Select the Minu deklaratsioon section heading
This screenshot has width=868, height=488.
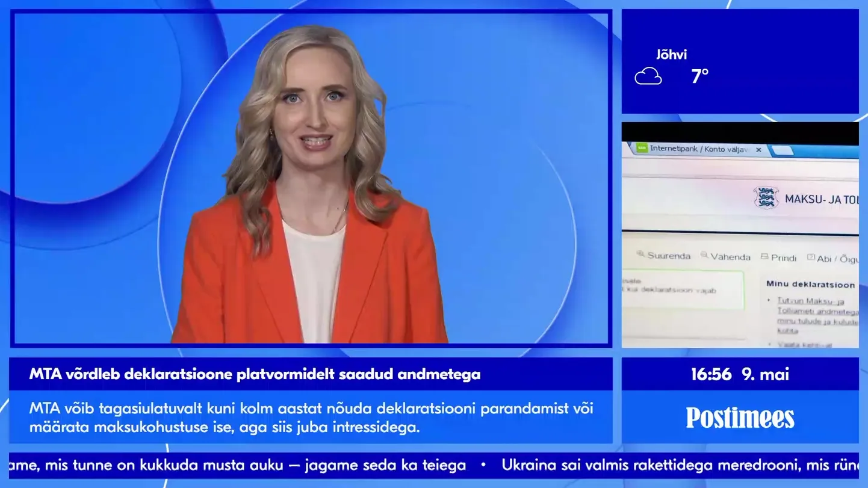[x=810, y=284]
